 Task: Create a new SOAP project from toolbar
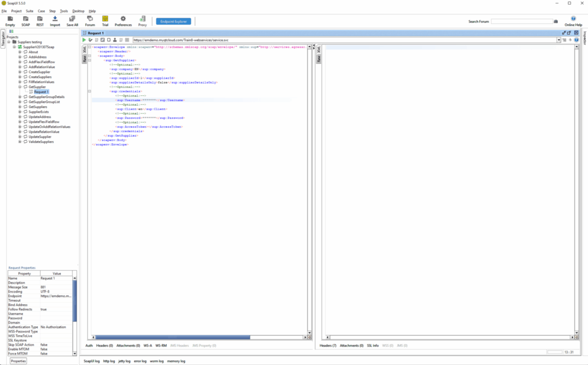26,21
